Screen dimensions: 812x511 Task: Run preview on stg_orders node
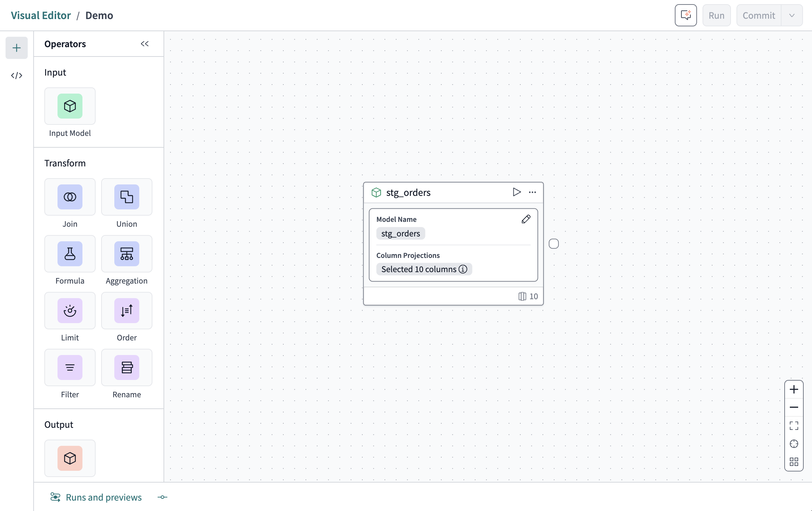coord(517,192)
